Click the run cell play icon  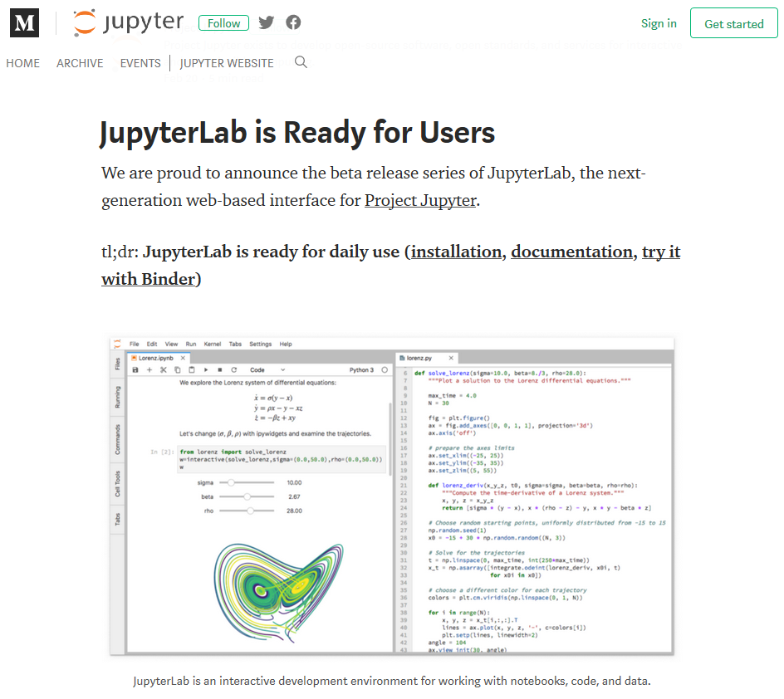tap(205, 370)
